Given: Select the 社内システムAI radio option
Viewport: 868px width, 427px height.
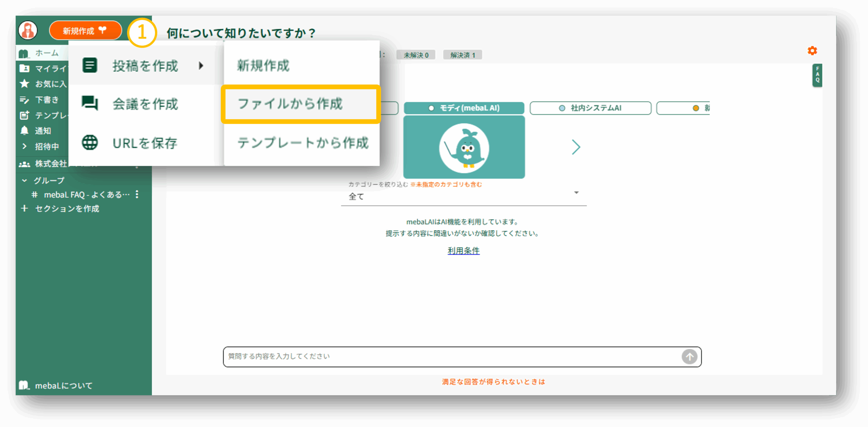Looking at the screenshot, I should (590, 108).
